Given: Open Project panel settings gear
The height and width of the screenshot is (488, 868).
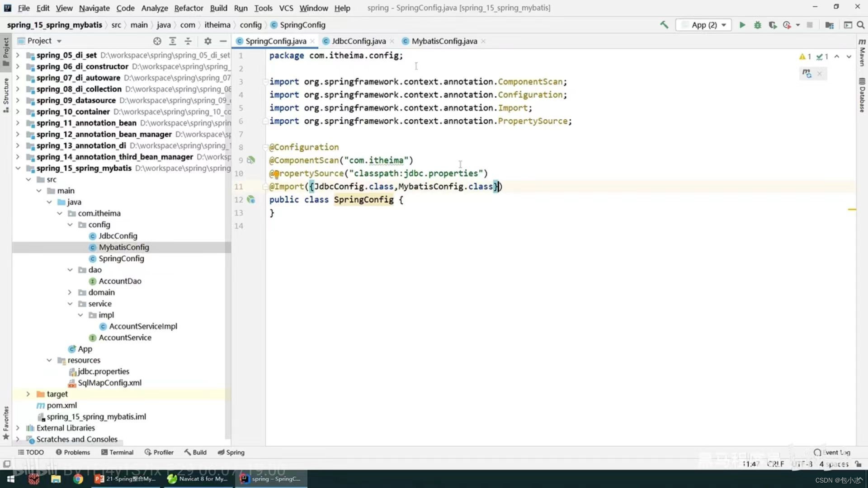Looking at the screenshot, I should click(208, 41).
